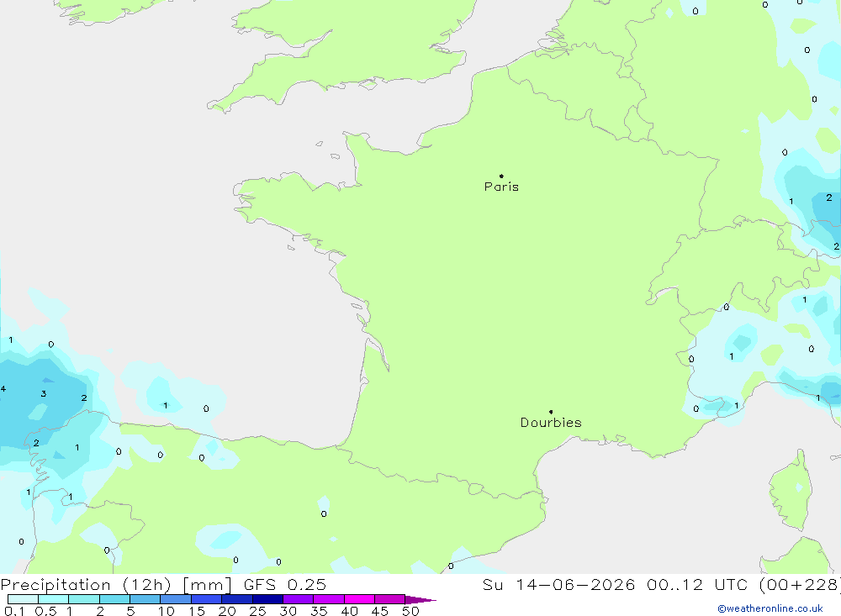Screen dimensions: 841x616
Task: Pick the 5–10 mm legend swatch
Action: [145, 599]
